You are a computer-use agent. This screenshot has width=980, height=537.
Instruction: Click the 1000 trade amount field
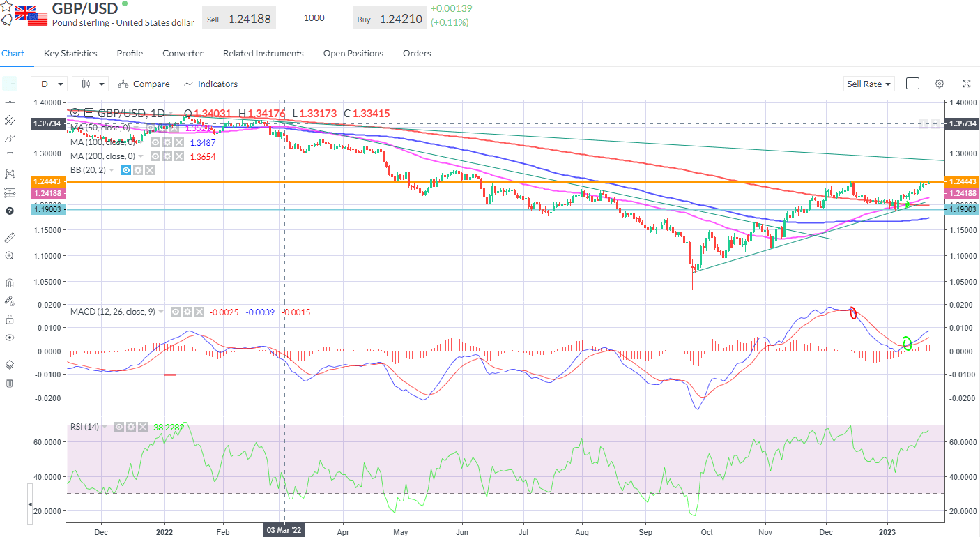[314, 18]
